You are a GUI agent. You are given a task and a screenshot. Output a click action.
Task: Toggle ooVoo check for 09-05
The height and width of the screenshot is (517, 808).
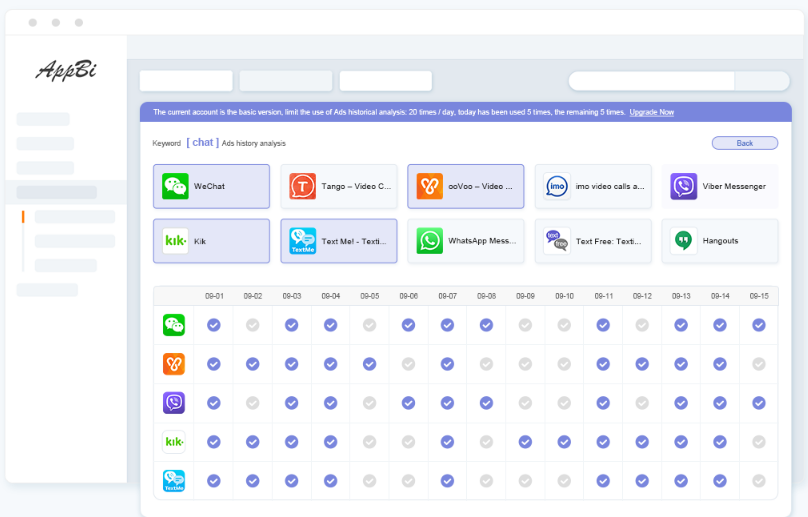[x=369, y=364]
